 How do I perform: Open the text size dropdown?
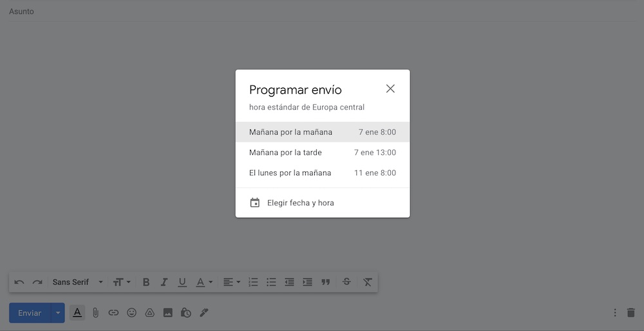[x=122, y=282]
